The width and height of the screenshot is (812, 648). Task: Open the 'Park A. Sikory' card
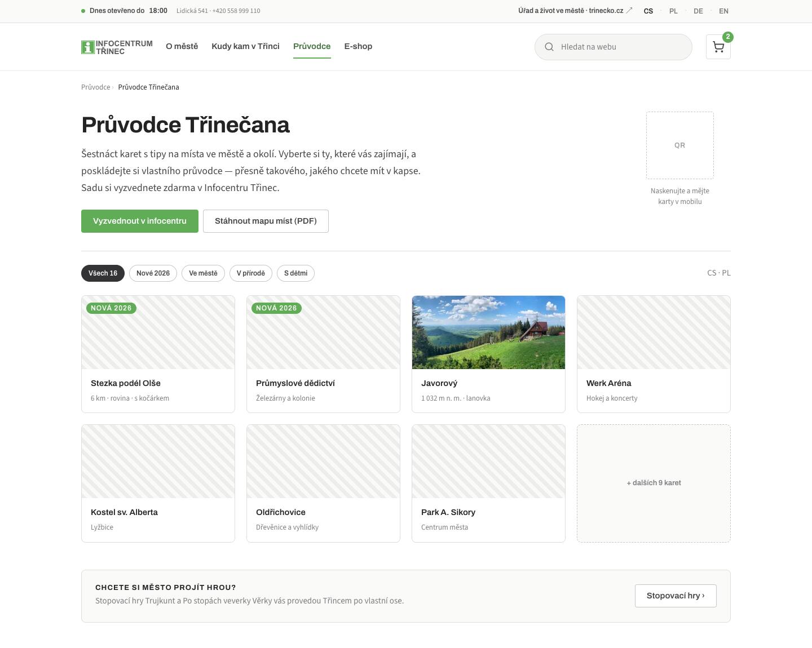point(488,483)
